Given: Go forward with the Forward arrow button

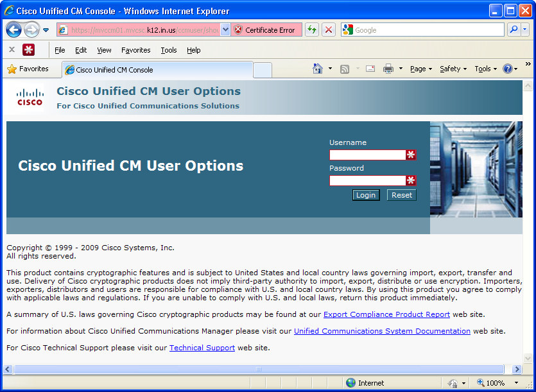Looking at the screenshot, I should pos(32,30).
